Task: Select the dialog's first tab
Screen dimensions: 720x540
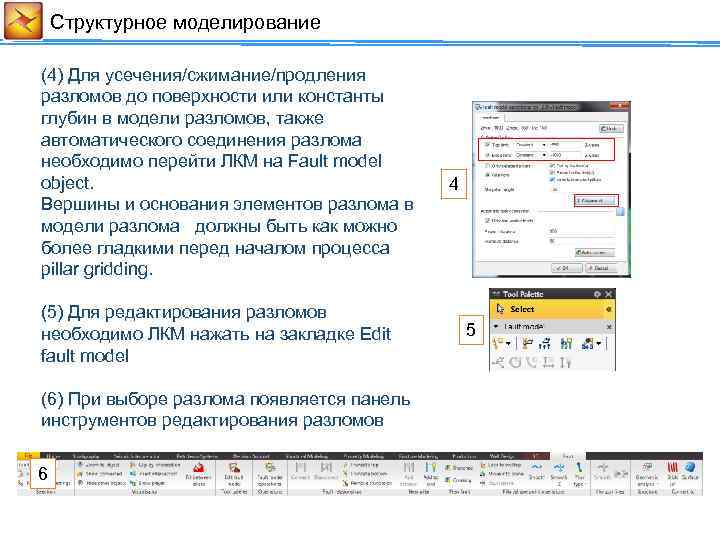Action: coord(491,118)
